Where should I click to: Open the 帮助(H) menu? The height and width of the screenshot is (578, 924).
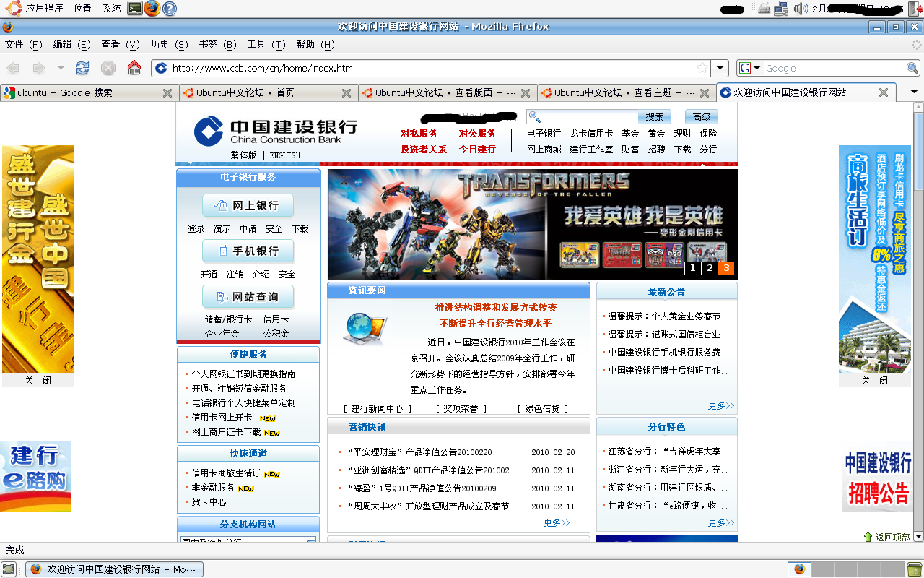(315, 45)
